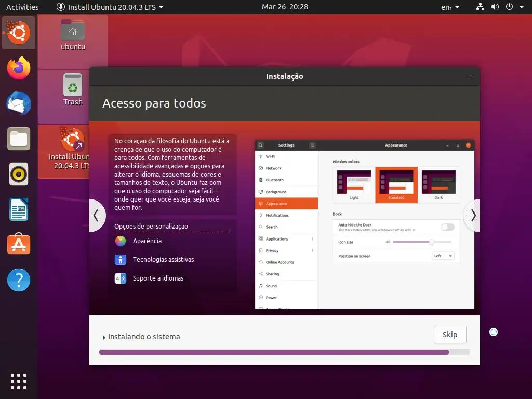
Task: Click the Aparência text label
Action: click(147, 241)
